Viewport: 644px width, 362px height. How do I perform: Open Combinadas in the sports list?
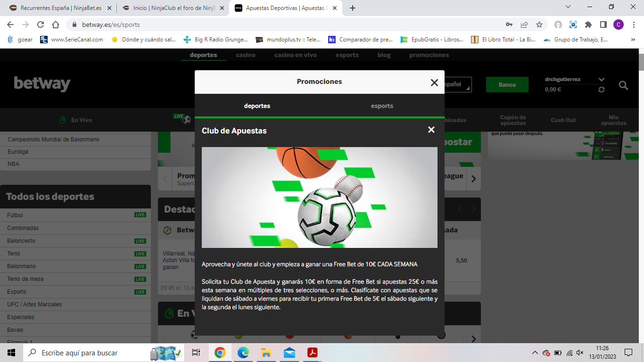point(75,228)
